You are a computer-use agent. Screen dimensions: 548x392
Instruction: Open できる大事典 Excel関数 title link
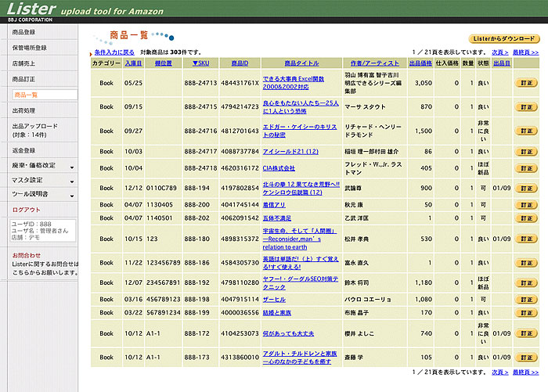(294, 83)
